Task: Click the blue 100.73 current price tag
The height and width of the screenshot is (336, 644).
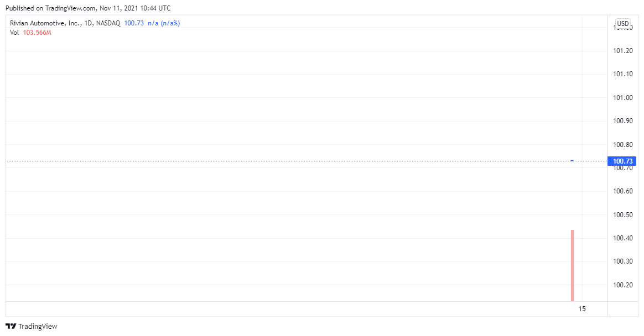Action: coord(622,161)
